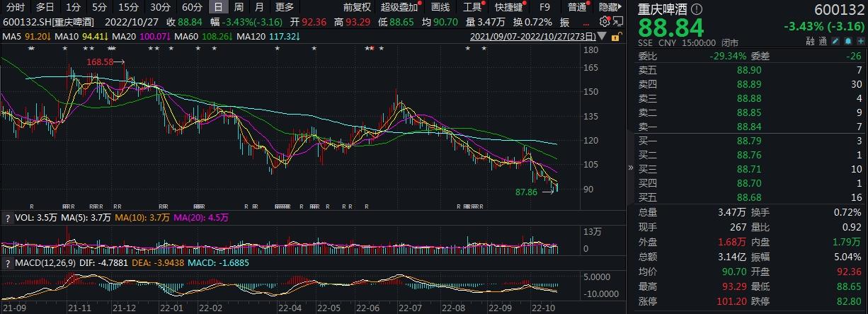Select the 1分 period tab
Image resolution: width=868 pixels, height=314 pixels.
pos(73,7)
